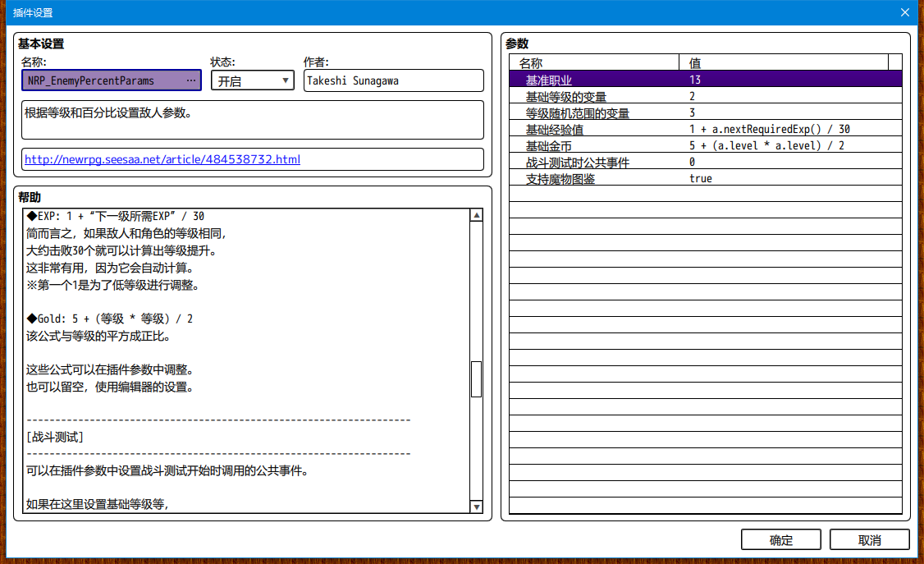
Task: Close the 插件设置 dialog
Action: 905,12
